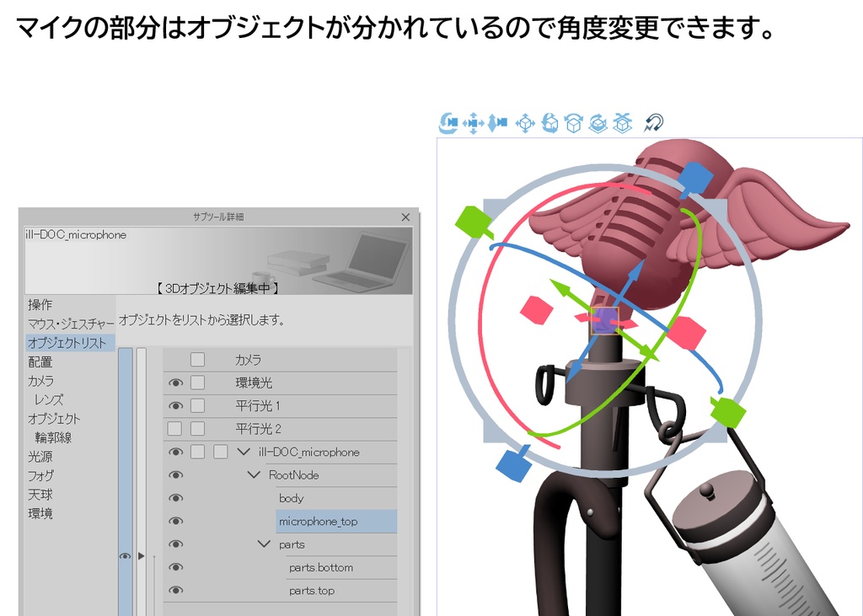The width and height of the screenshot is (863, 616).
Task: Select the rotate-on-horizontal-plane object icon
Action: pyautogui.click(x=574, y=122)
